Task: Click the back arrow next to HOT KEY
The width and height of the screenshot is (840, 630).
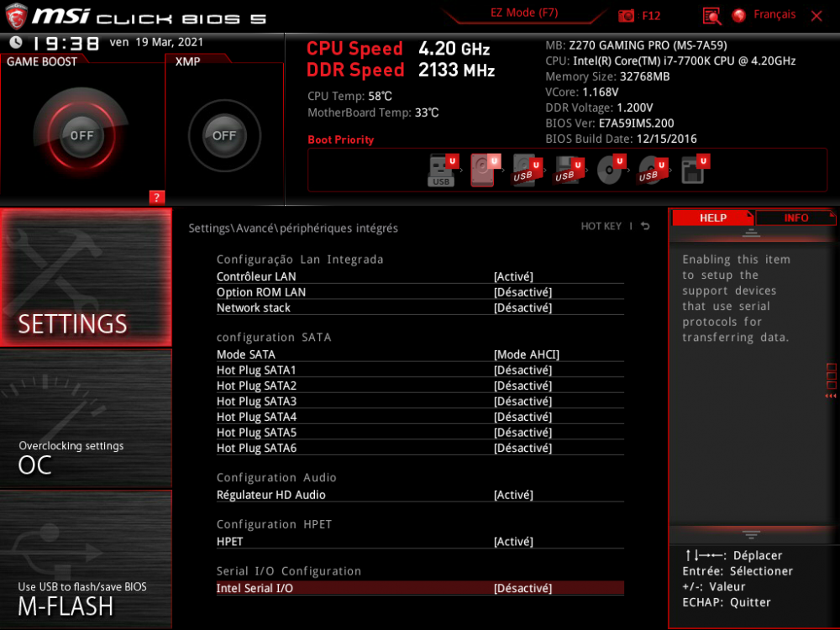Action: 645,227
